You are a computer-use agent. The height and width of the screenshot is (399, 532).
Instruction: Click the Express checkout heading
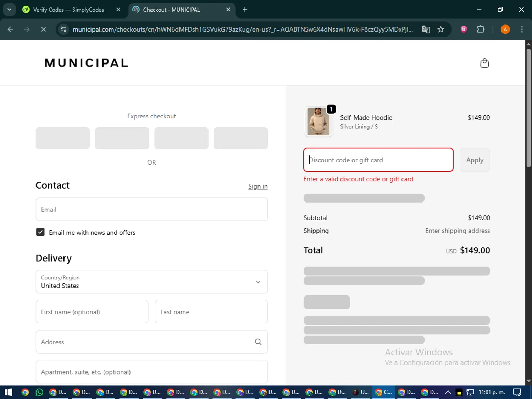pos(152,116)
